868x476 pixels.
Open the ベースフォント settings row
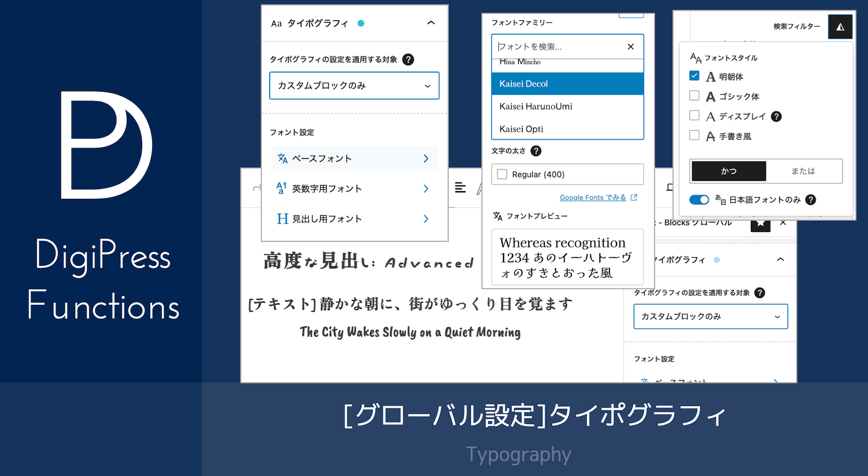(354, 158)
